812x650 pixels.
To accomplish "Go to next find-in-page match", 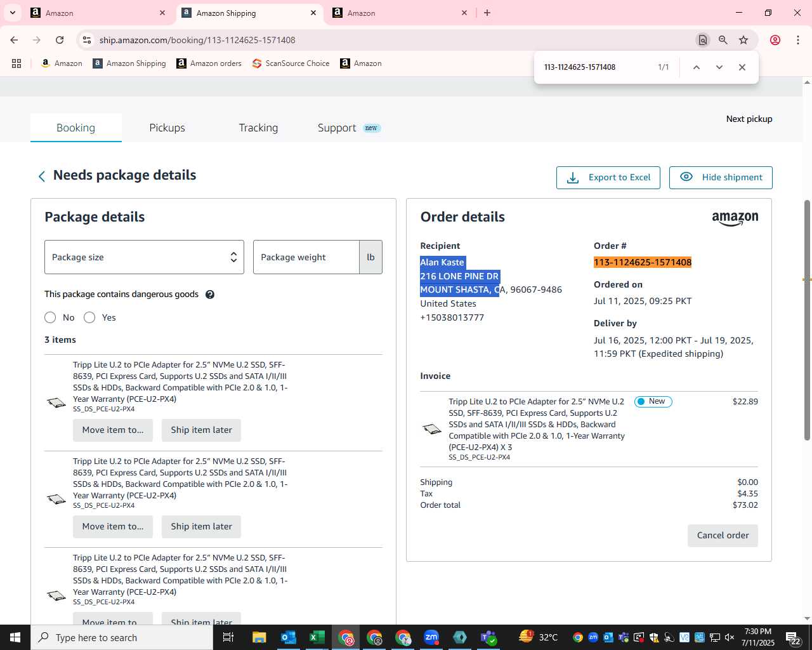I will pos(719,67).
